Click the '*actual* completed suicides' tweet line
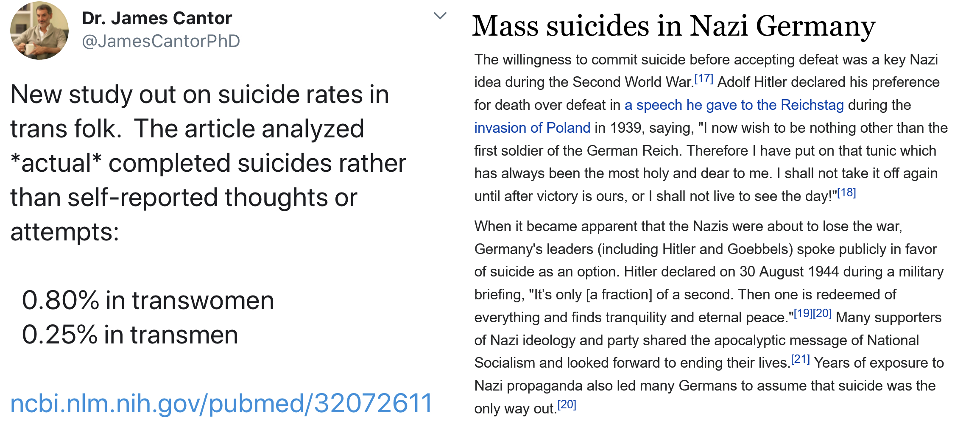The height and width of the screenshot is (427, 980). tap(208, 163)
